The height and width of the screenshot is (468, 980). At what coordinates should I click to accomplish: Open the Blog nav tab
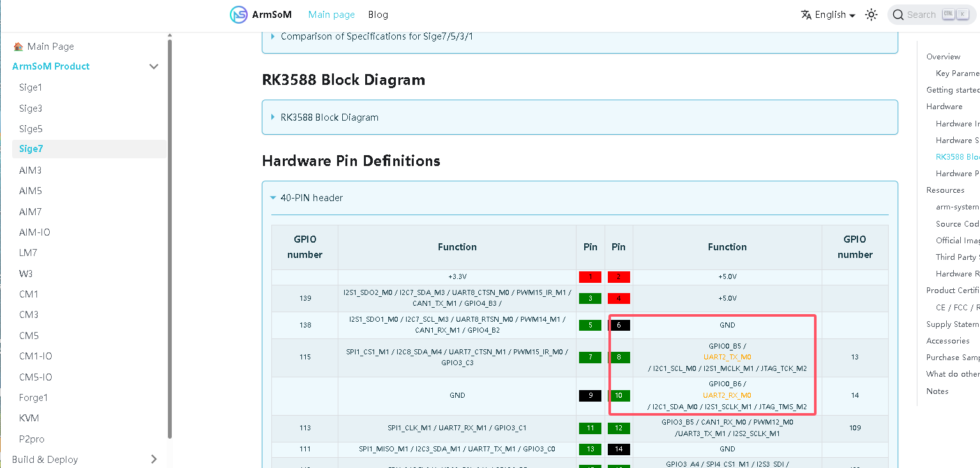point(378,15)
